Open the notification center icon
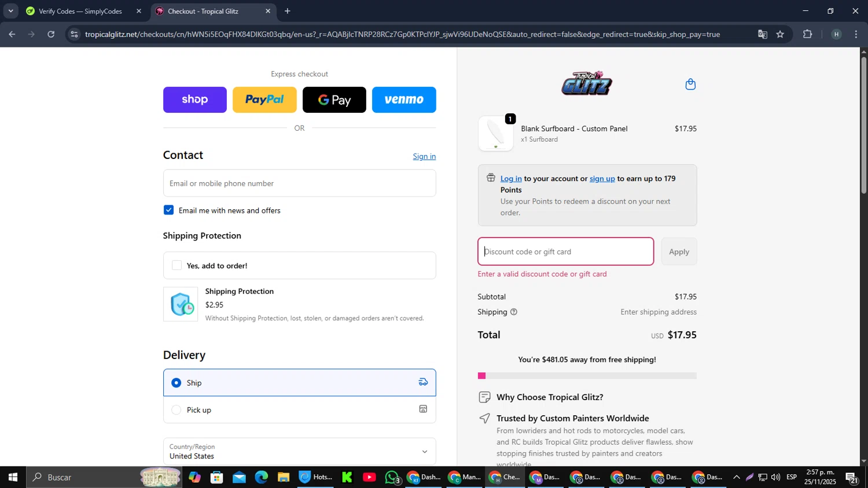868x488 pixels. point(852,477)
